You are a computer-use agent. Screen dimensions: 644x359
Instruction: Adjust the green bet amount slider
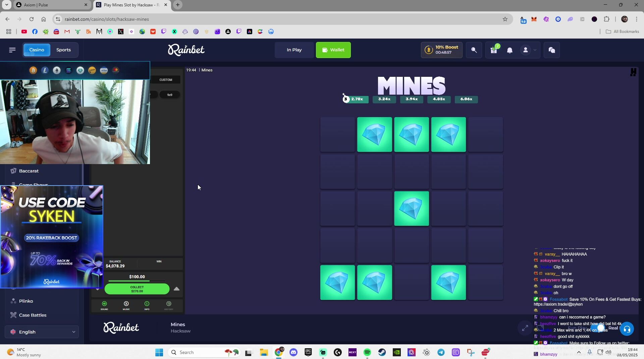pyautogui.click(x=137, y=281)
